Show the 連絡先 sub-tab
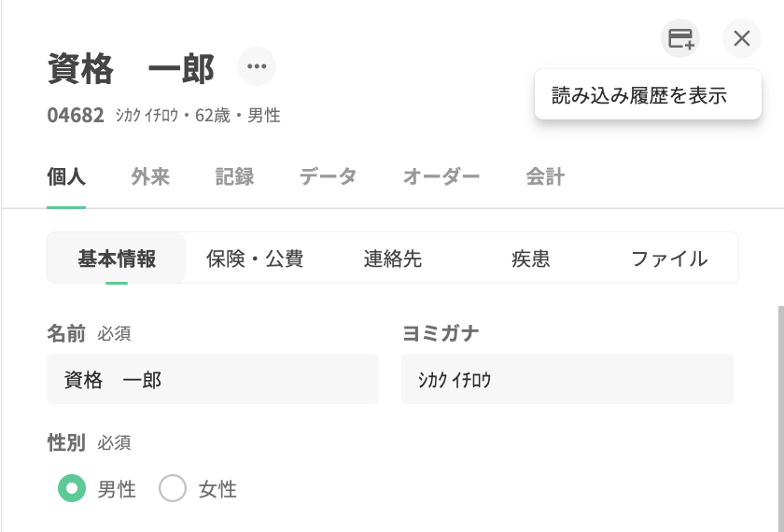Viewport: 784px width, 532px height. 393,259
